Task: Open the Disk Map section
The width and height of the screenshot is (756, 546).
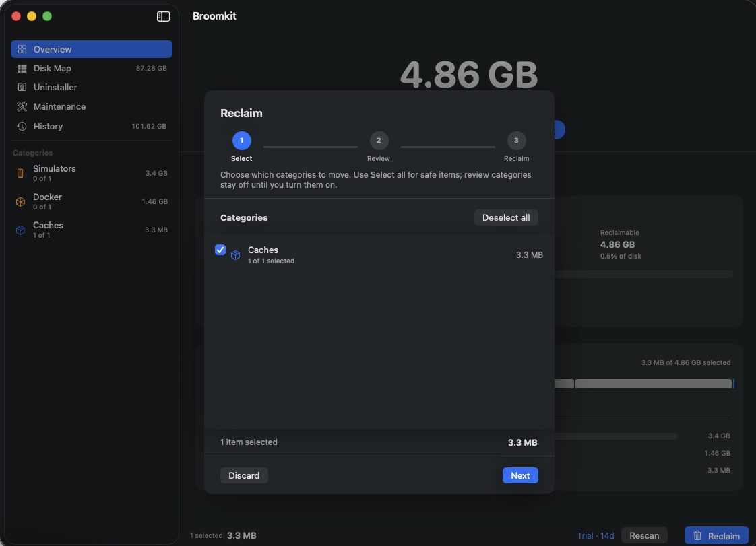Action: pos(92,69)
